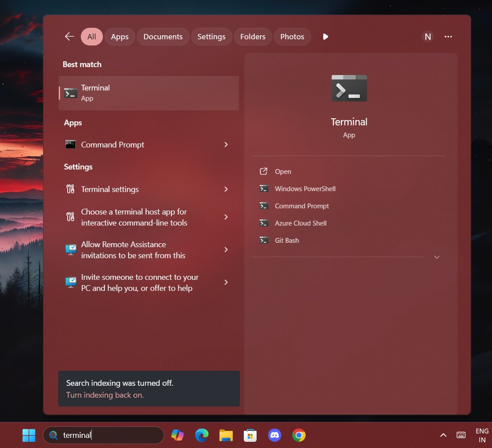Viewport: 492px width, 448px height.
Task: Open Microsoft Edge from the taskbar
Action: 202,435
